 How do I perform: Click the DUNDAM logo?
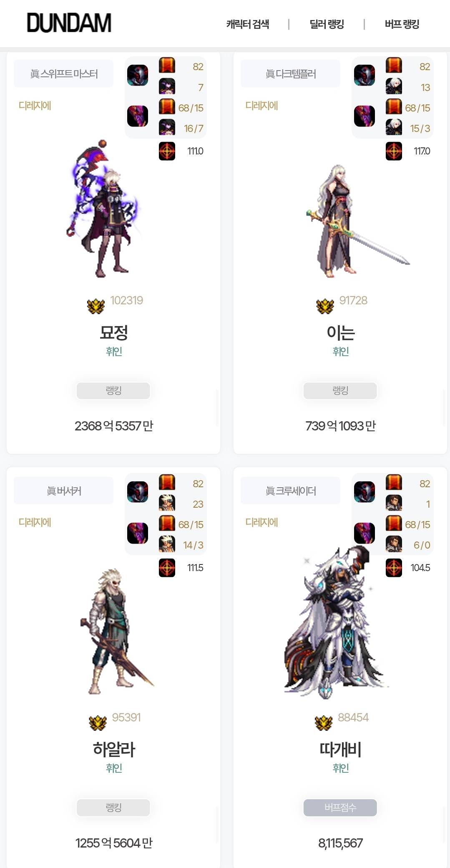point(69,23)
